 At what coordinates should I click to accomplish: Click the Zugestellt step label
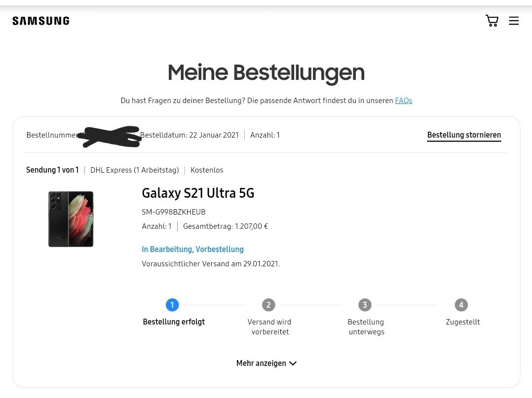pyautogui.click(x=463, y=322)
